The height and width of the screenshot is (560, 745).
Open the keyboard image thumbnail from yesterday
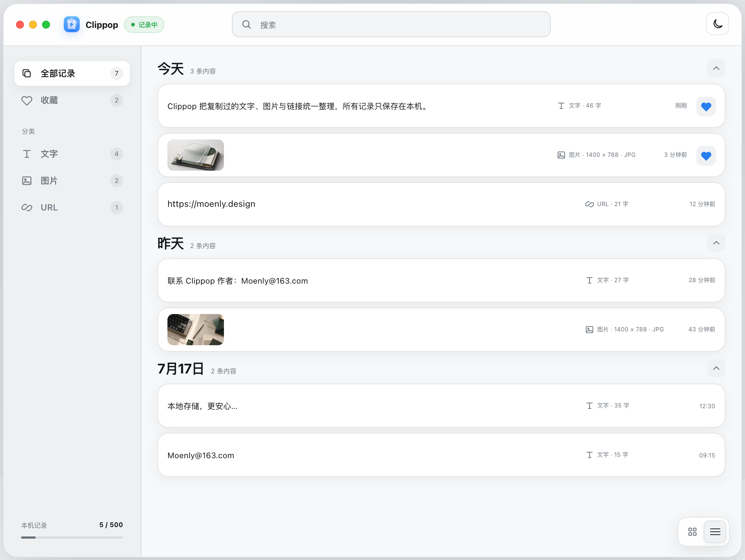196,330
